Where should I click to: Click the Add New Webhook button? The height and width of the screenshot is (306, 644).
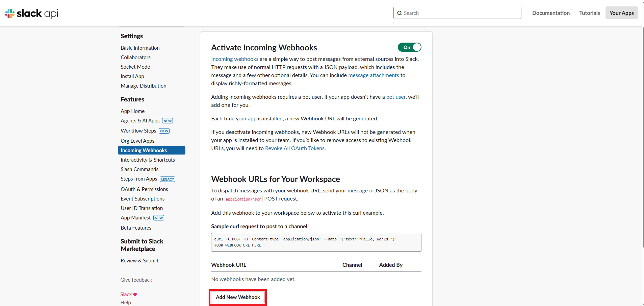(x=238, y=297)
